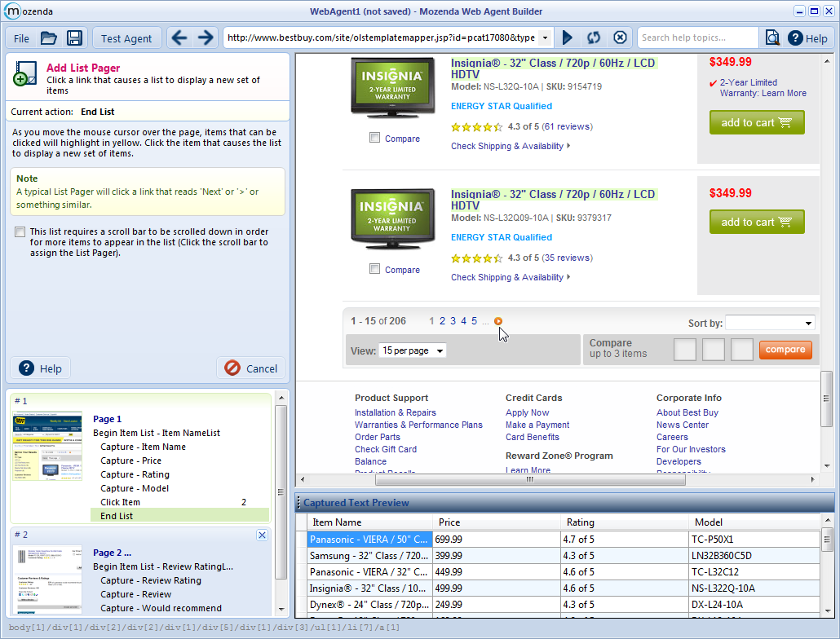Open the 35 reviews link

pos(567,258)
